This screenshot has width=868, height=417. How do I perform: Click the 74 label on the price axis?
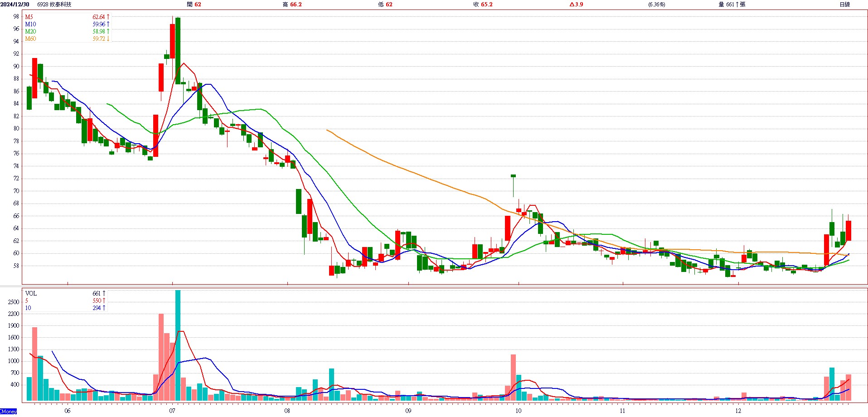pos(16,166)
